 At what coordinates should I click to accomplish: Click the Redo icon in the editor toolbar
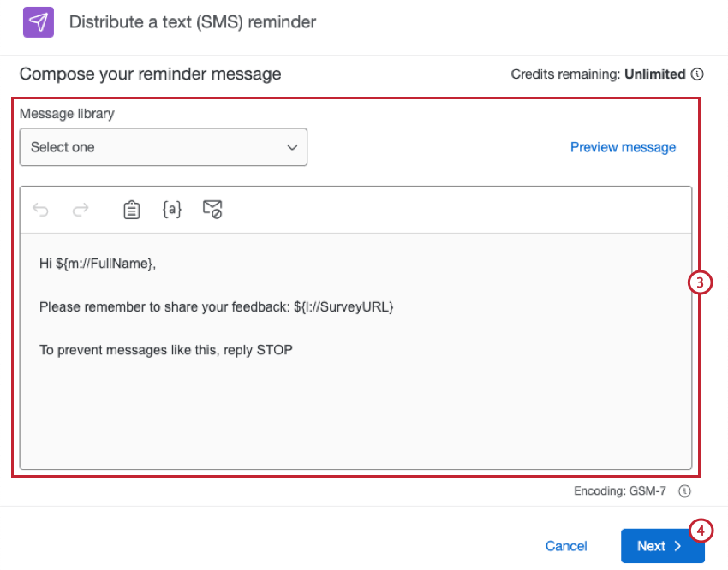click(x=80, y=209)
